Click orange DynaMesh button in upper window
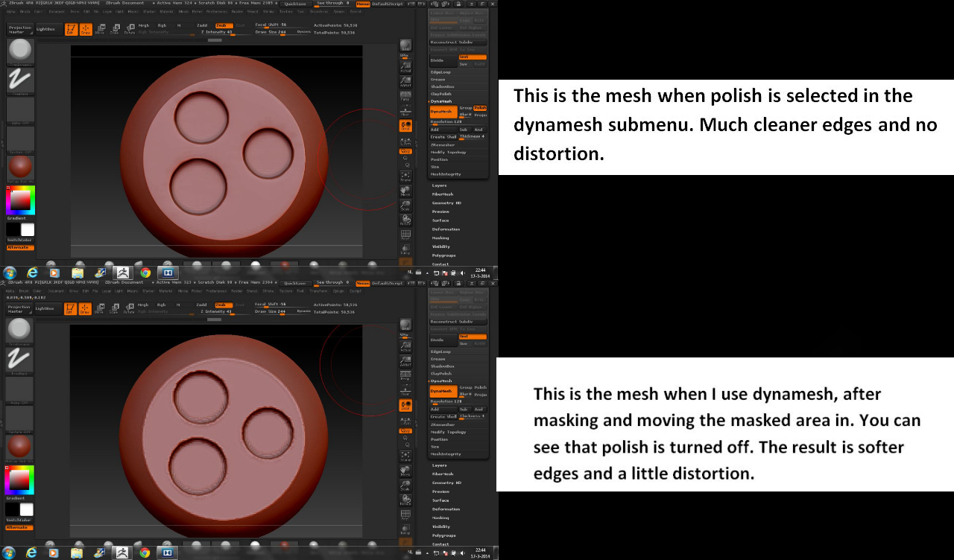Viewport: 954px width, 560px height. click(x=443, y=111)
